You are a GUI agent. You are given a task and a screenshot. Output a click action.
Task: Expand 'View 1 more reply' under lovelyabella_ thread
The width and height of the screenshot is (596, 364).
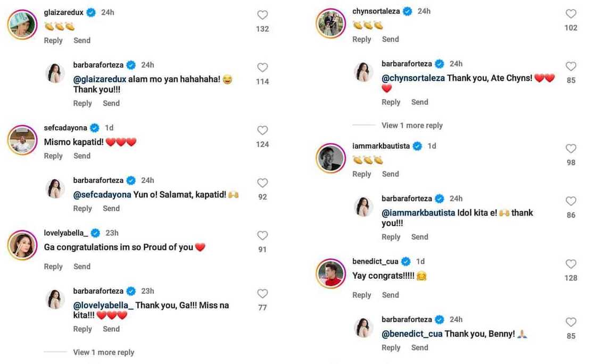coord(103,352)
